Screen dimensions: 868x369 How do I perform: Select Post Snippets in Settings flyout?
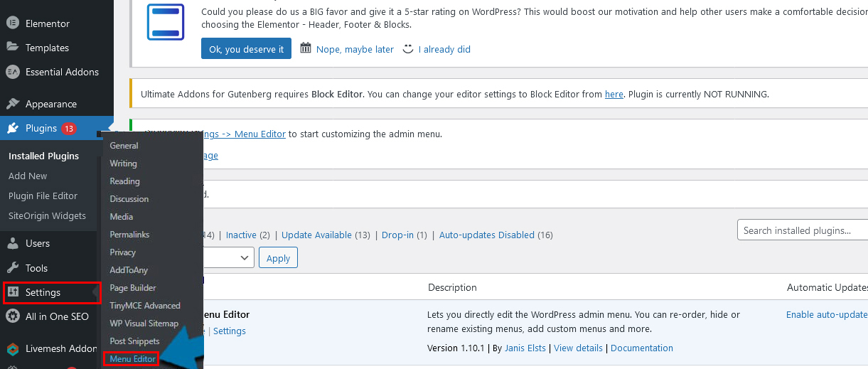point(134,341)
